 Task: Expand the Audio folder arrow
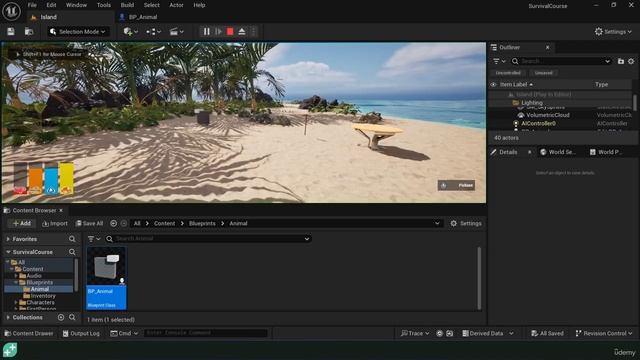(16, 276)
